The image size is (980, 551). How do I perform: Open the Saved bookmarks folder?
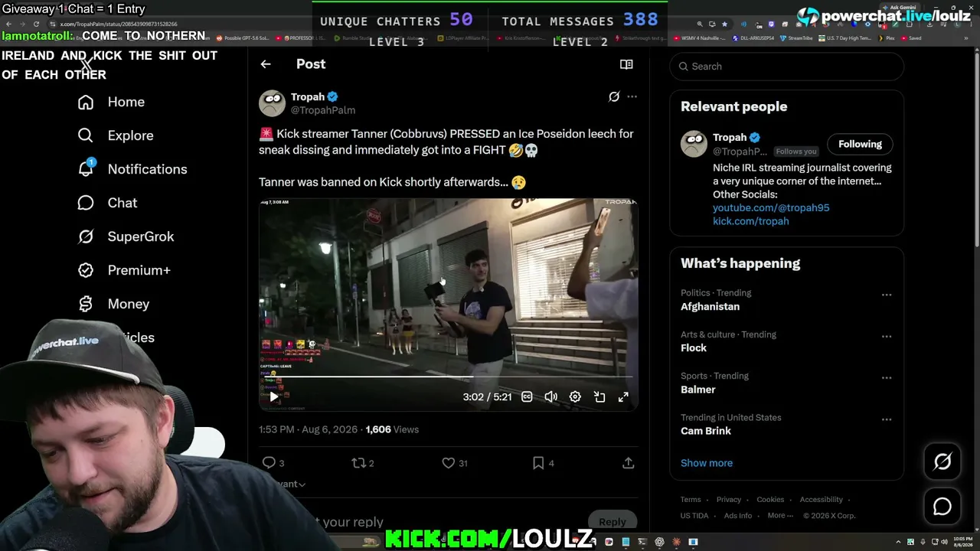click(911, 38)
